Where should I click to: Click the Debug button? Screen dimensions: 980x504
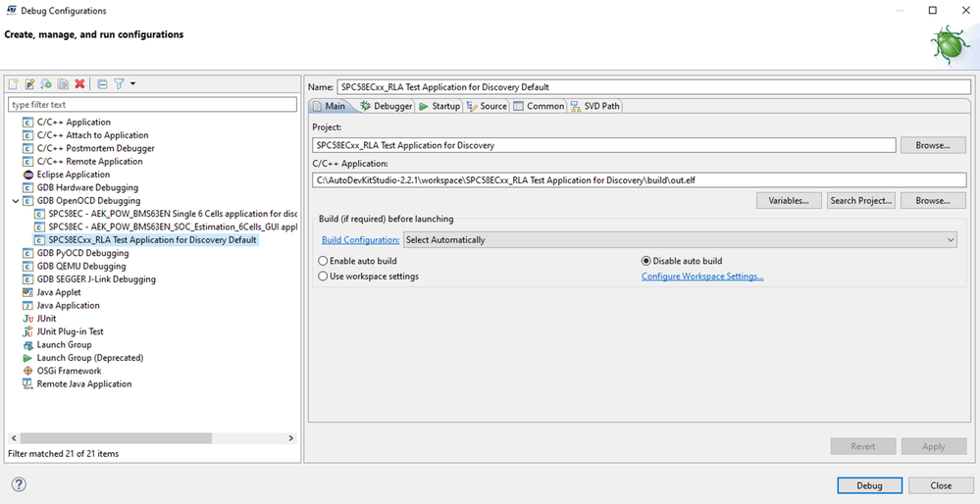coord(869,485)
